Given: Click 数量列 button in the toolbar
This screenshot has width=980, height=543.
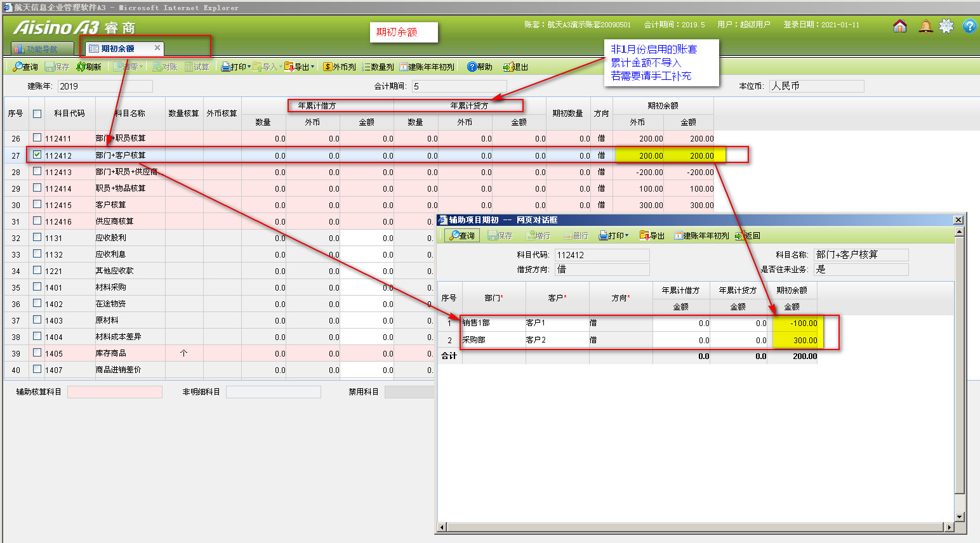Looking at the screenshot, I should [378, 67].
